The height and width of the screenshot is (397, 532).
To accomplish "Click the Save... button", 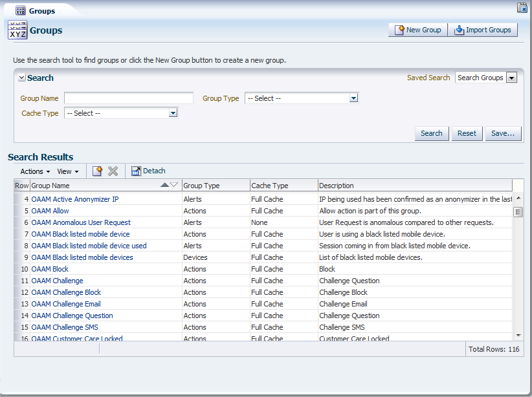I will [x=503, y=133].
